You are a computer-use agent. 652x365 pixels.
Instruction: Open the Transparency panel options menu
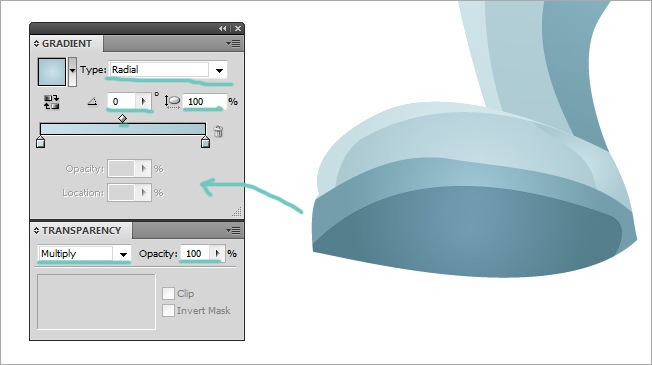233,230
